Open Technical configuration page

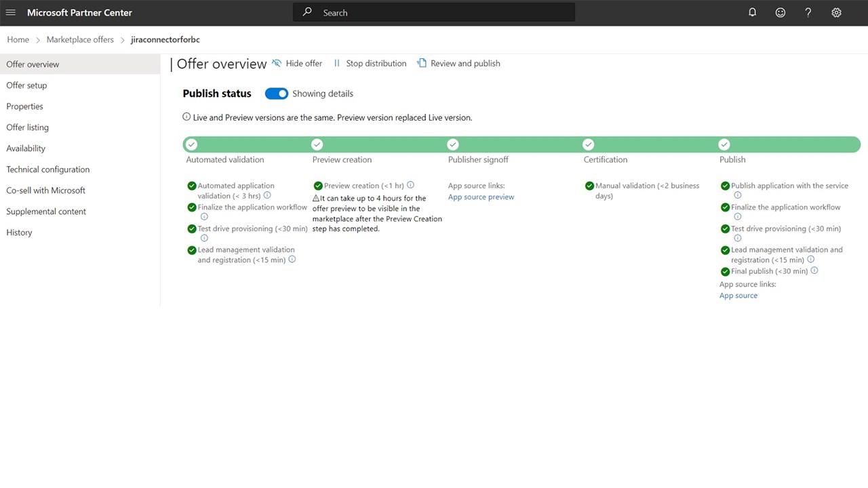pos(80,169)
